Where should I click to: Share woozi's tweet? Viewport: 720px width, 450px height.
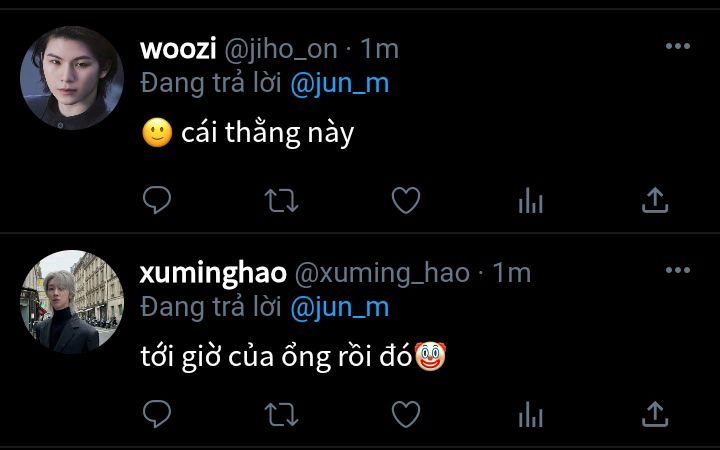click(655, 200)
